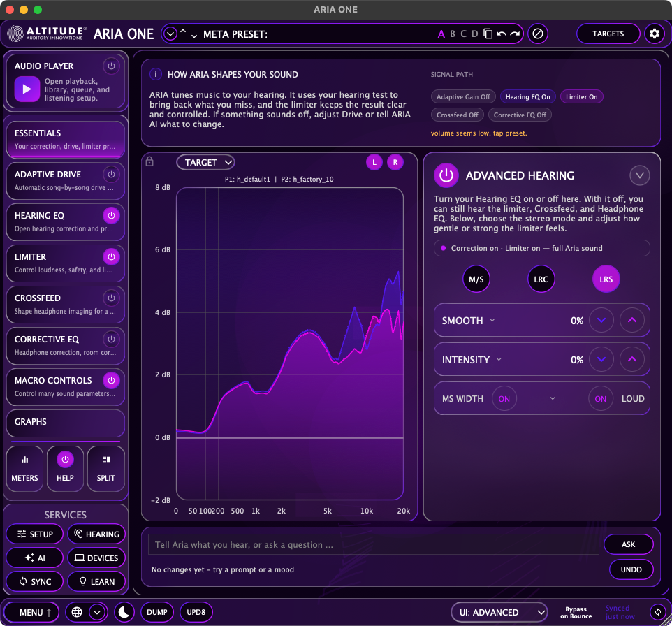Screen dimensions: 672x626
Task: Turn off Hearing EQ power
Action: (111, 216)
